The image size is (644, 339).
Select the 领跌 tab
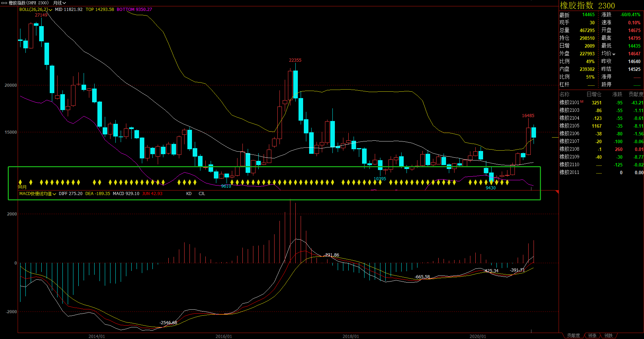pos(608,335)
